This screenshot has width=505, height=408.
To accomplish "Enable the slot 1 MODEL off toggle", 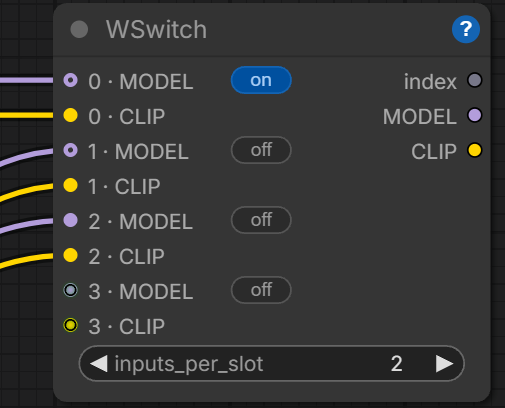I will pos(261,150).
